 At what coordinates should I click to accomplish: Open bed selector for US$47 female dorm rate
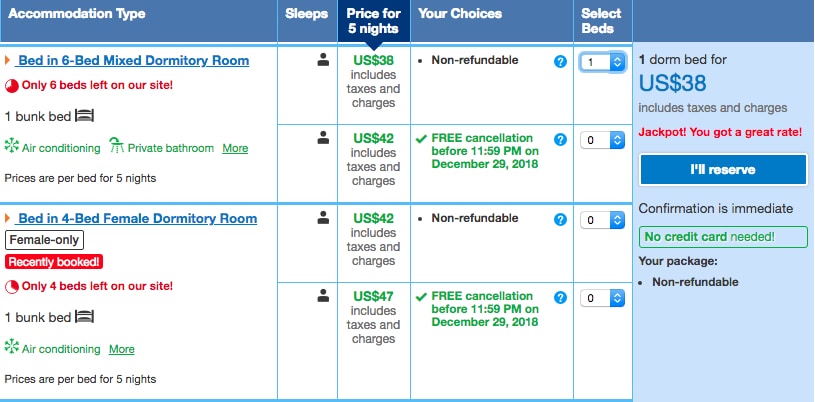(x=603, y=297)
